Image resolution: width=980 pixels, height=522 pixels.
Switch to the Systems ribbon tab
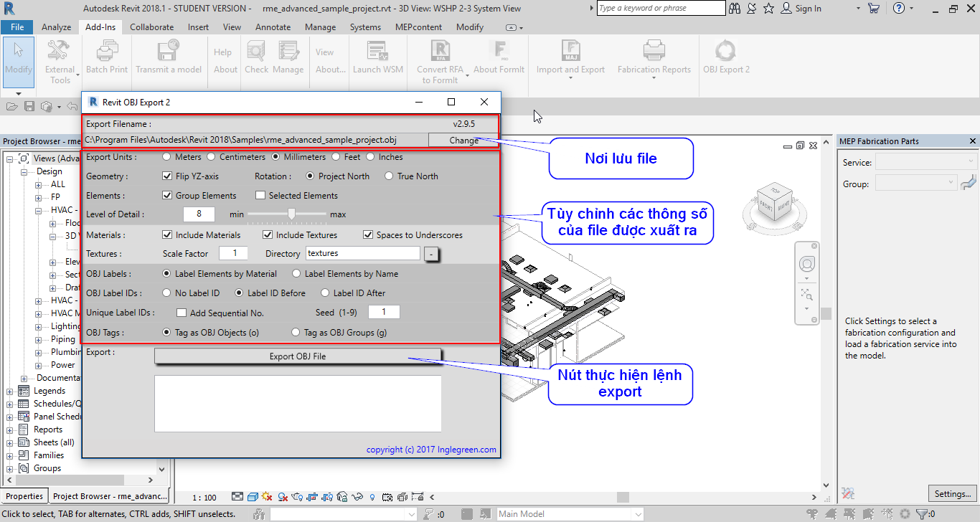[365, 27]
